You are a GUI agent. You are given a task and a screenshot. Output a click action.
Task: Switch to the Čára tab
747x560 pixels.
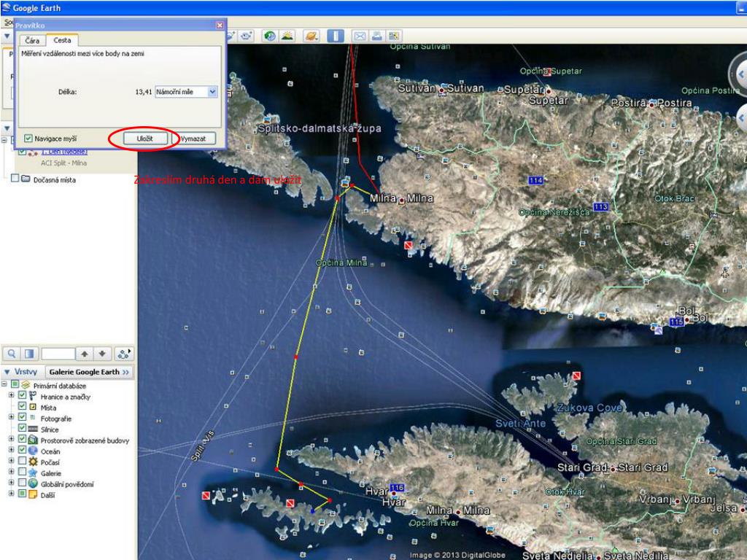(32, 41)
